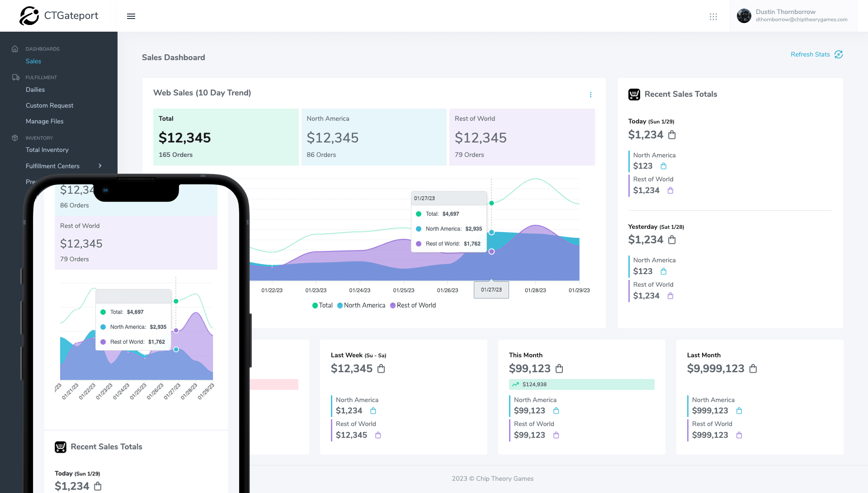Open Dailies in the sidebar

(x=35, y=90)
